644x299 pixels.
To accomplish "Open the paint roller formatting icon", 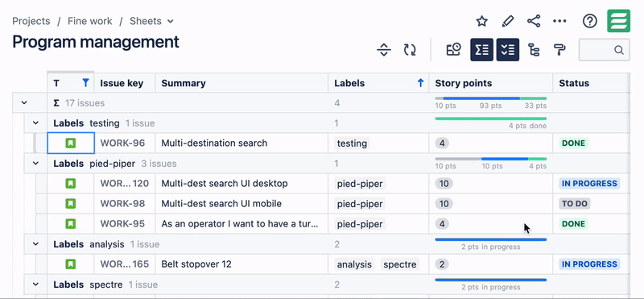I will point(559,50).
